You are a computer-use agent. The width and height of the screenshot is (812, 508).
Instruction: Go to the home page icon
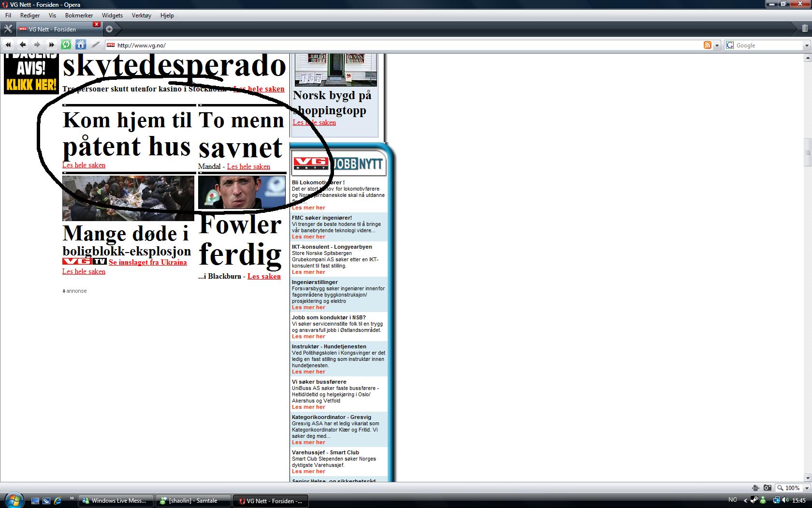[81, 45]
